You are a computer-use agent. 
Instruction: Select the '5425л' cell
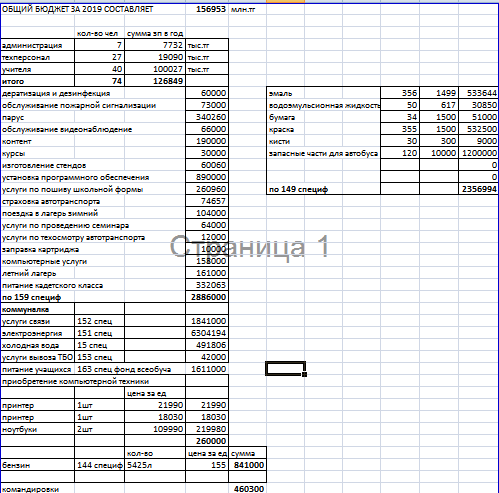pyautogui.click(x=155, y=465)
